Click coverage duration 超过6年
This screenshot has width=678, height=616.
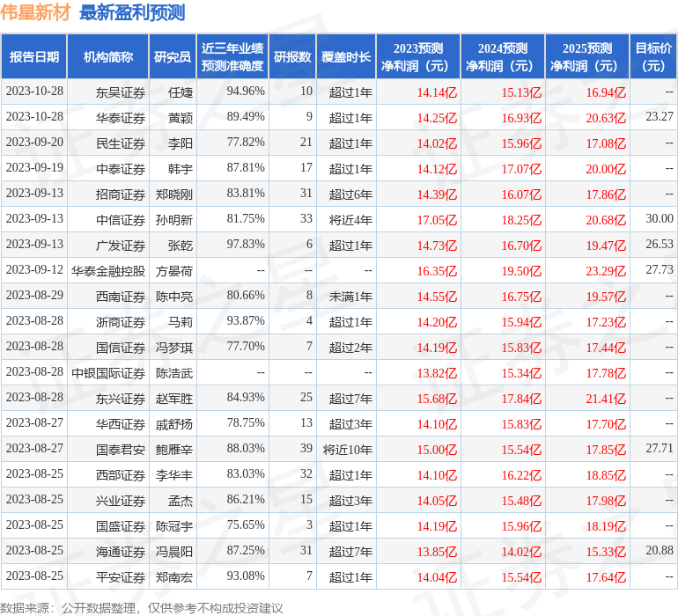click(350, 194)
